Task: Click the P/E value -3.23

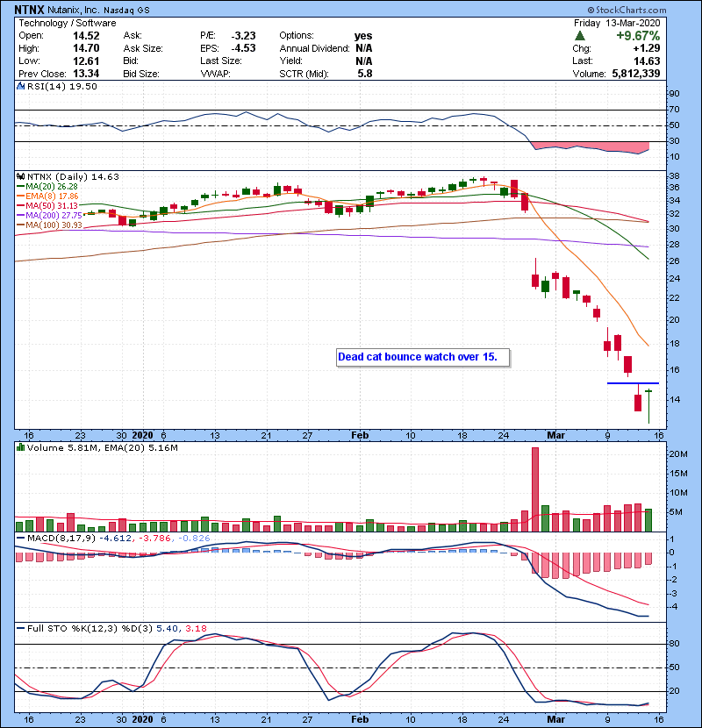Action: tap(243, 36)
